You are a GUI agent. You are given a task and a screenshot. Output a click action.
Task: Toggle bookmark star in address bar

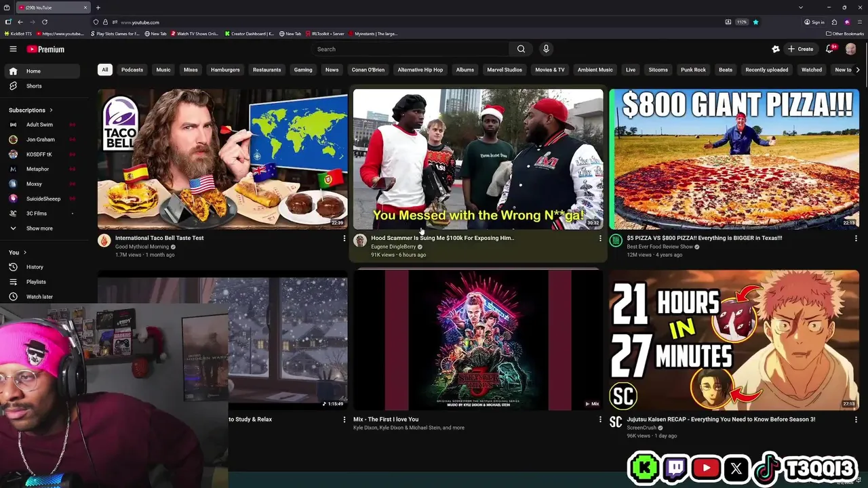(755, 22)
